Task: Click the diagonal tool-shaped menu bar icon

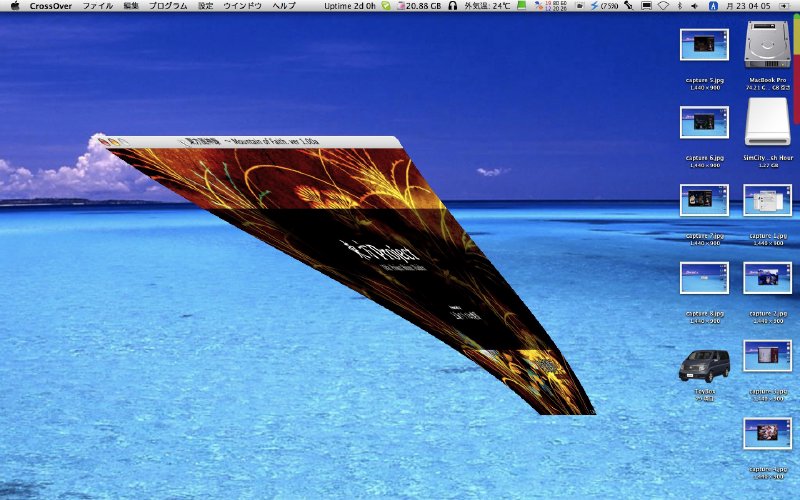Action: [x=630, y=6]
